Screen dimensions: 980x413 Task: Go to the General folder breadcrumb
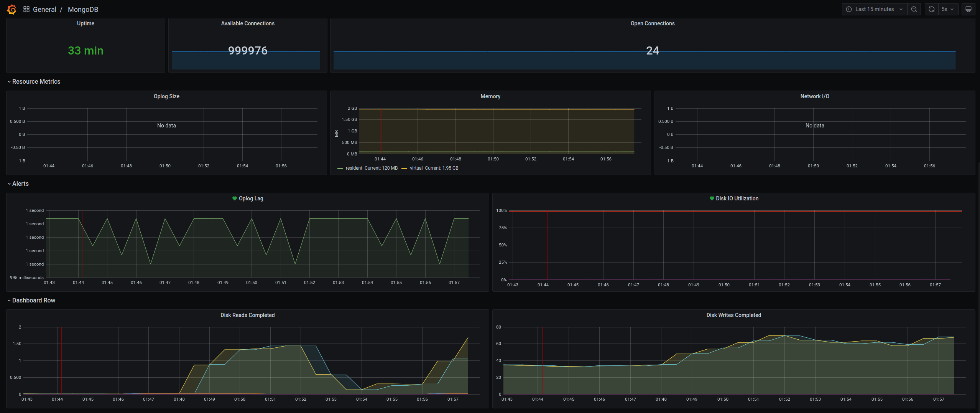(44, 9)
